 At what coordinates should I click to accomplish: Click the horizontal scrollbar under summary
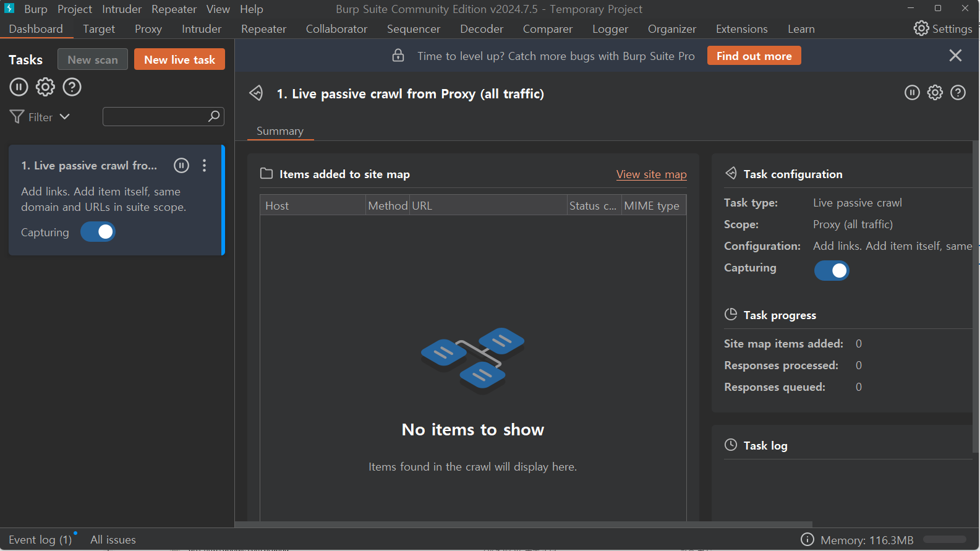[524, 524]
